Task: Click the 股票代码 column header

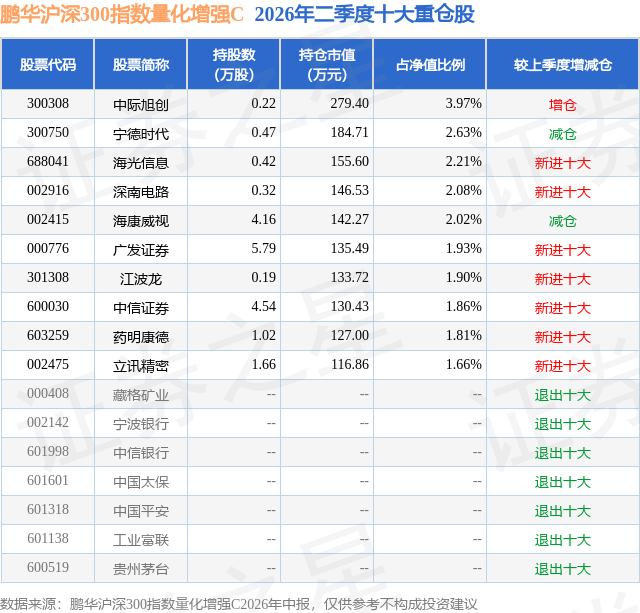Action: 48,64
